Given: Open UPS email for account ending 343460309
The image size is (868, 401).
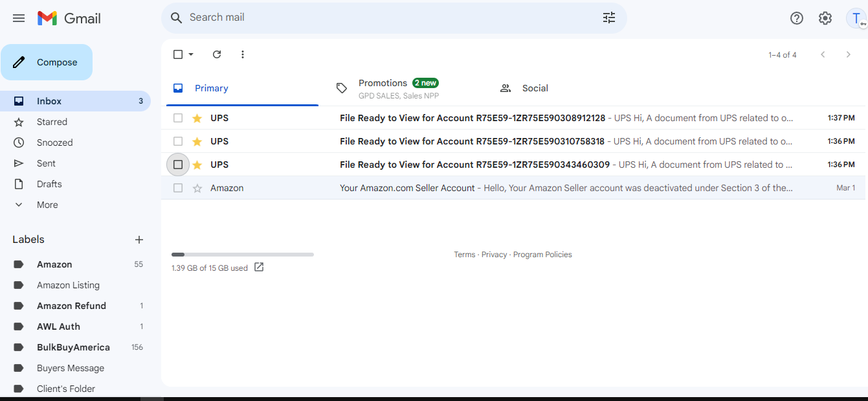Looking at the screenshot, I should pyautogui.click(x=513, y=165).
